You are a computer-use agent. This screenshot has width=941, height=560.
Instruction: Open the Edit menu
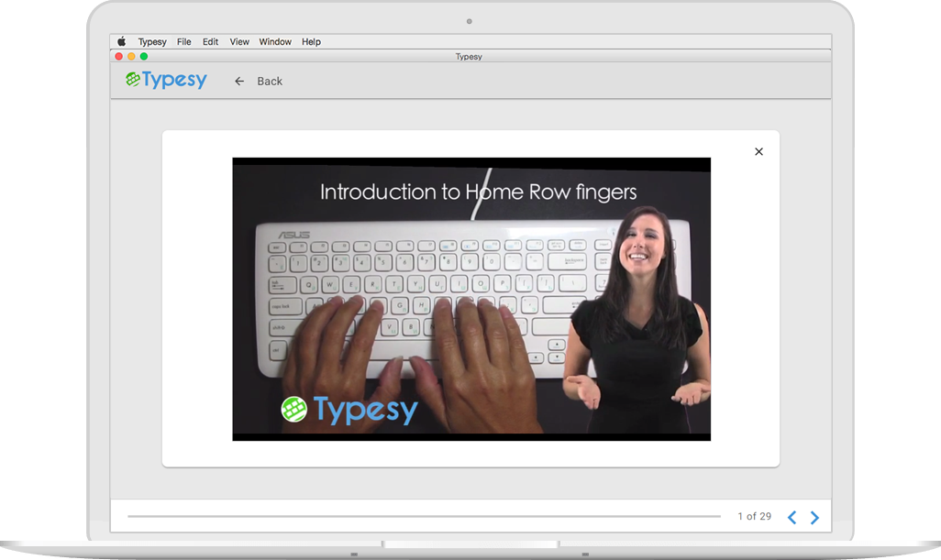210,41
